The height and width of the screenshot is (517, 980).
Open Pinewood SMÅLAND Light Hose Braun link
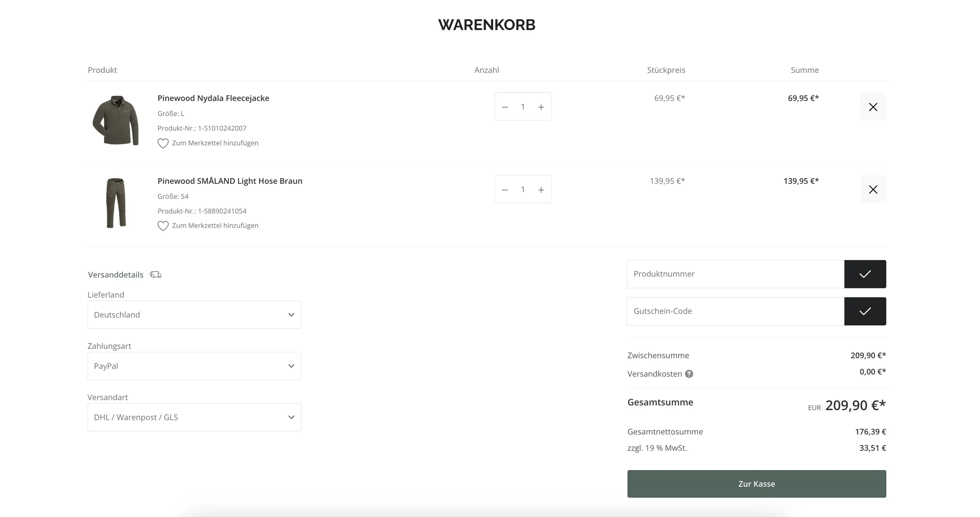pyautogui.click(x=230, y=181)
